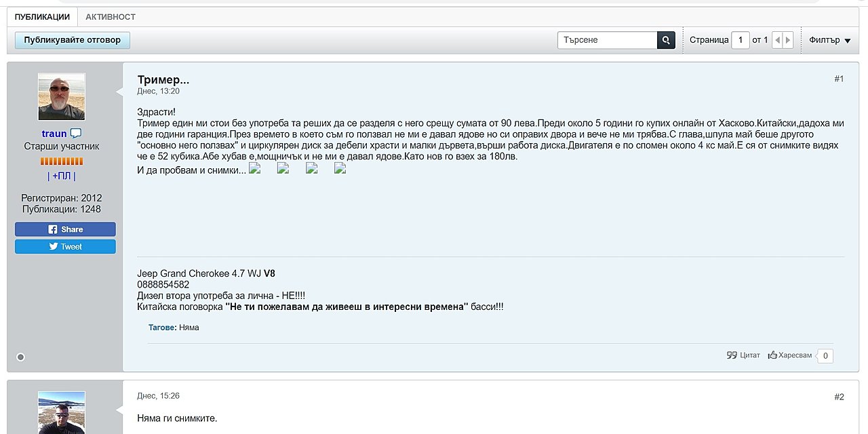This screenshot has width=868, height=434.
Task: Open post #1 permalink
Action: click(839, 79)
